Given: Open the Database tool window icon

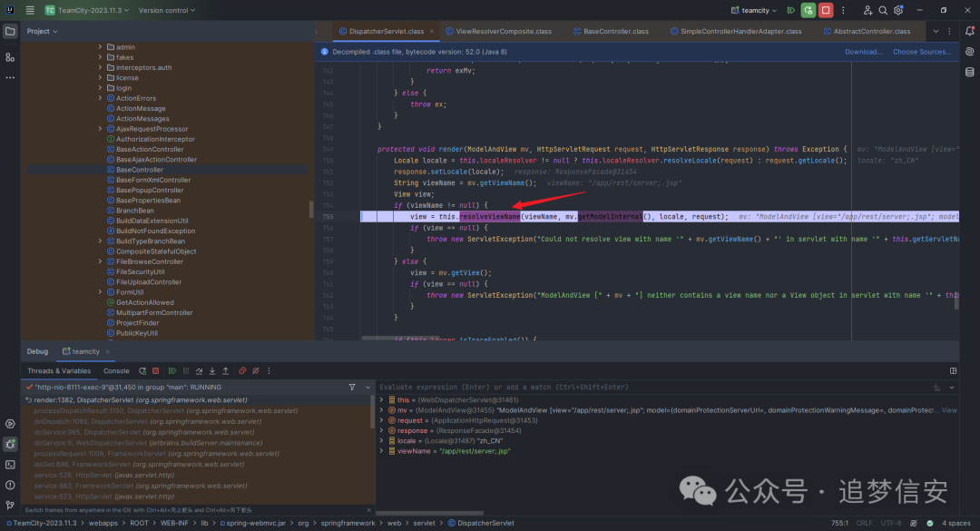Looking at the screenshot, I should click(969, 72).
